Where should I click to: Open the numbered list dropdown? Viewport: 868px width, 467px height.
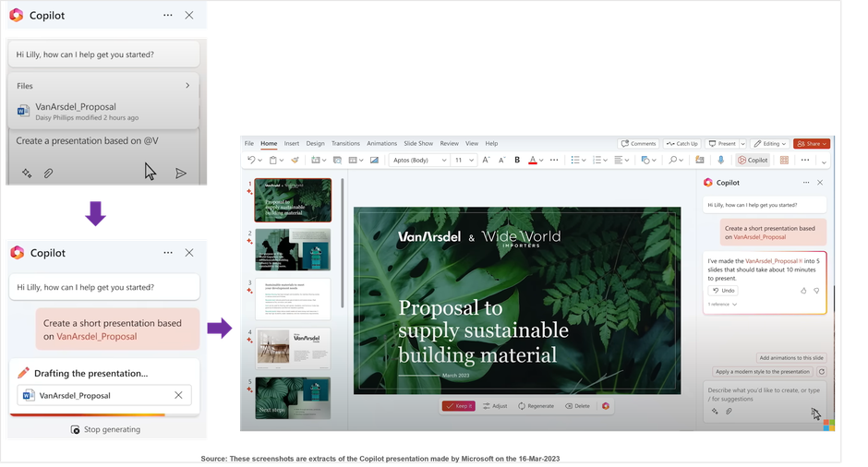[x=606, y=161]
